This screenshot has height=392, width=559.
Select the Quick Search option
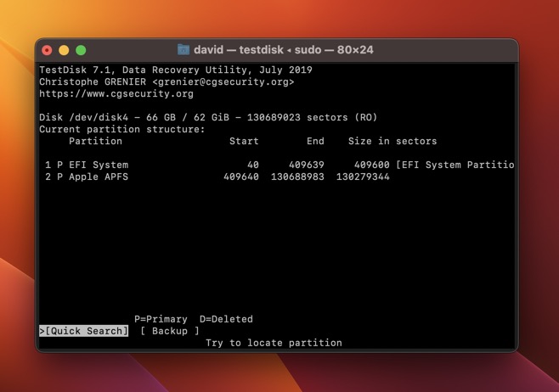pyautogui.click(x=84, y=331)
